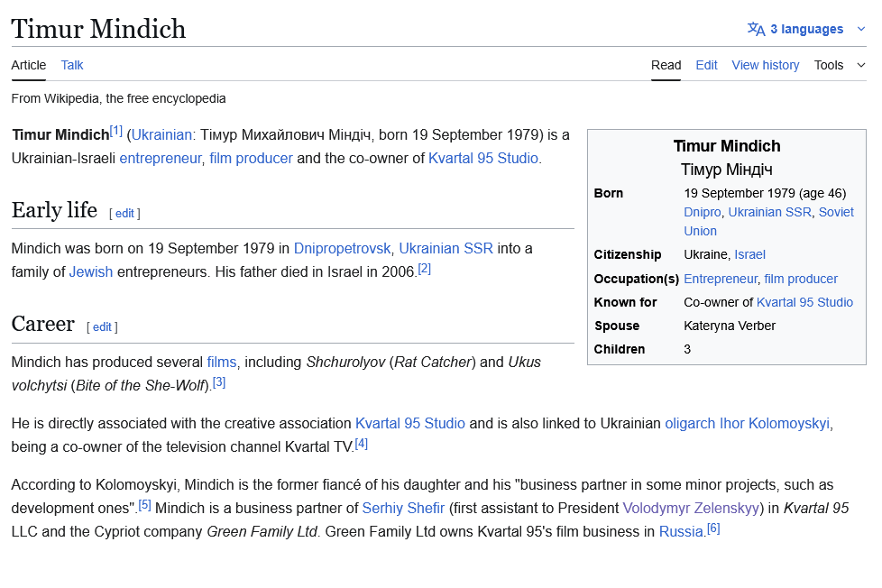Click the Early life heading
The height and width of the screenshot is (588, 882).
(54, 210)
